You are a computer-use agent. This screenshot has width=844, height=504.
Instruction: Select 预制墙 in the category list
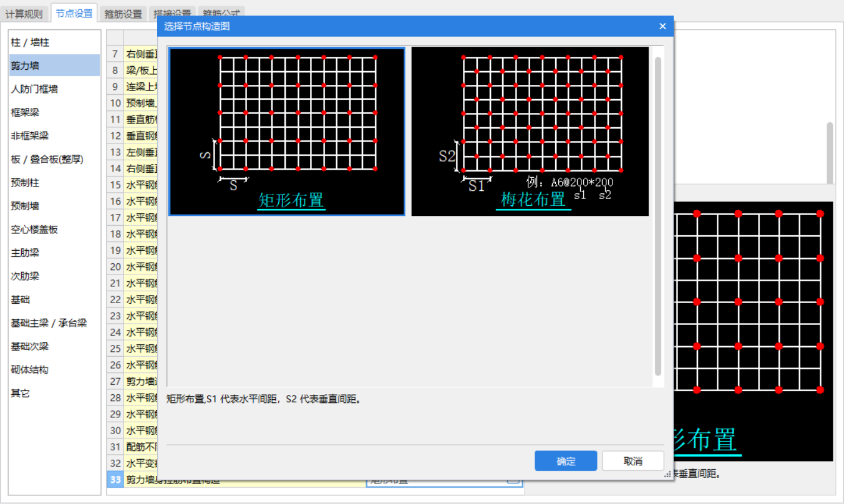click(x=54, y=206)
